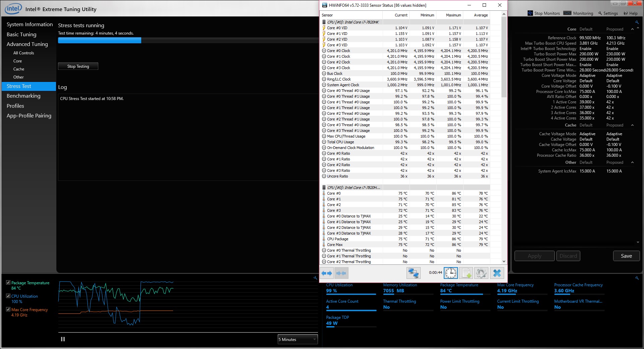The image size is (644, 349).
Task: Click the icon beside Bus Clock row
Action: [324, 73]
